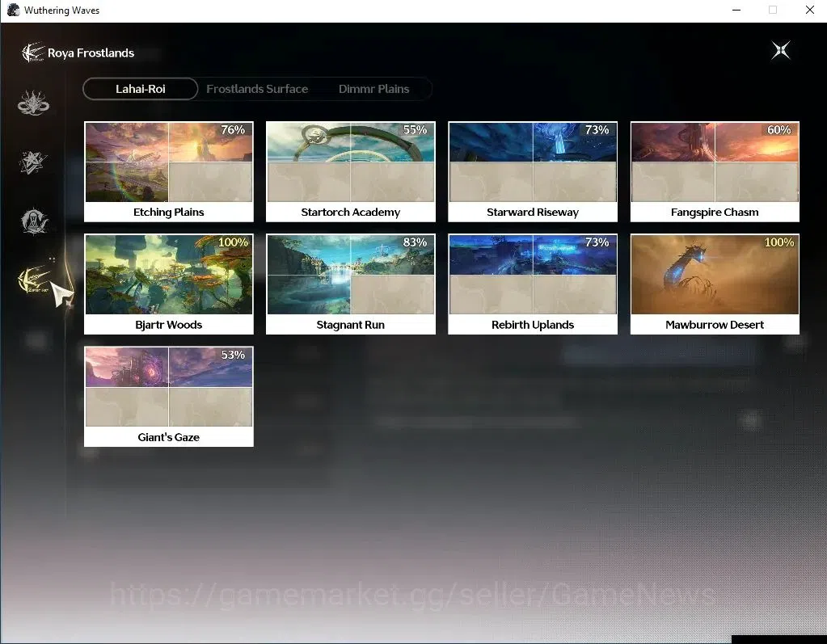The image size is (827, 644).
Task: Click the 100% progress on Bjartr Woods
Action: [x=233, y=242]
